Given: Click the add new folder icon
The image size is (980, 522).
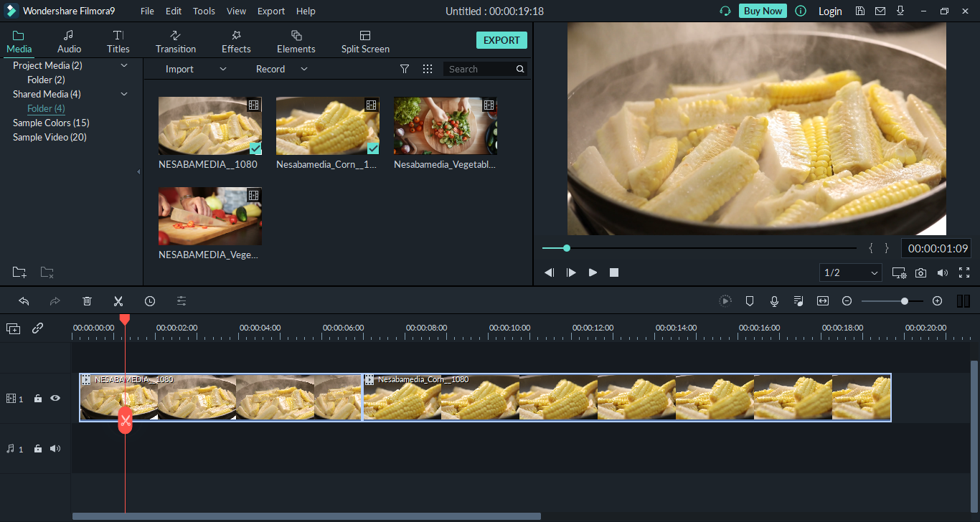Looking at the screenshot, I should tap(19, 272).
